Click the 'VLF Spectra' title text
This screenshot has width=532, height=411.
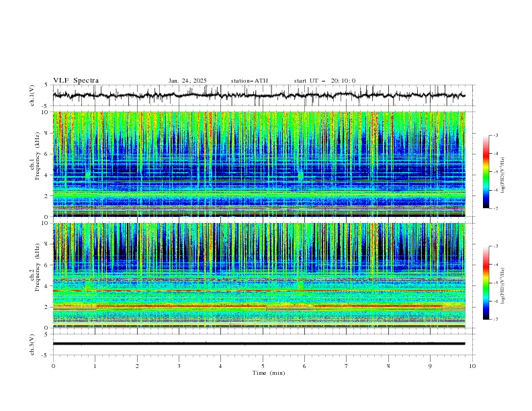(x=76, y=81)
